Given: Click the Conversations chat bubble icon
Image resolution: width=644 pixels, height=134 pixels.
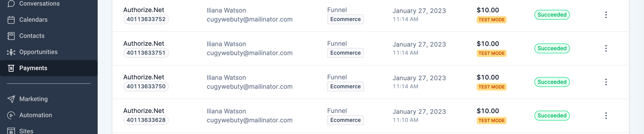Looking at the screenshot, I should coord(11,4).
